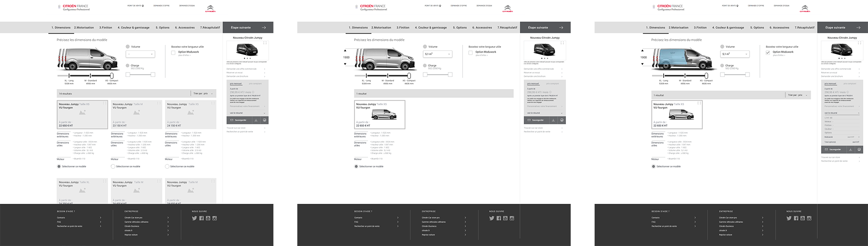Expand voir le résumé in left mockup
This screenshot has height=246, width=868.
(x=247, y=113)
